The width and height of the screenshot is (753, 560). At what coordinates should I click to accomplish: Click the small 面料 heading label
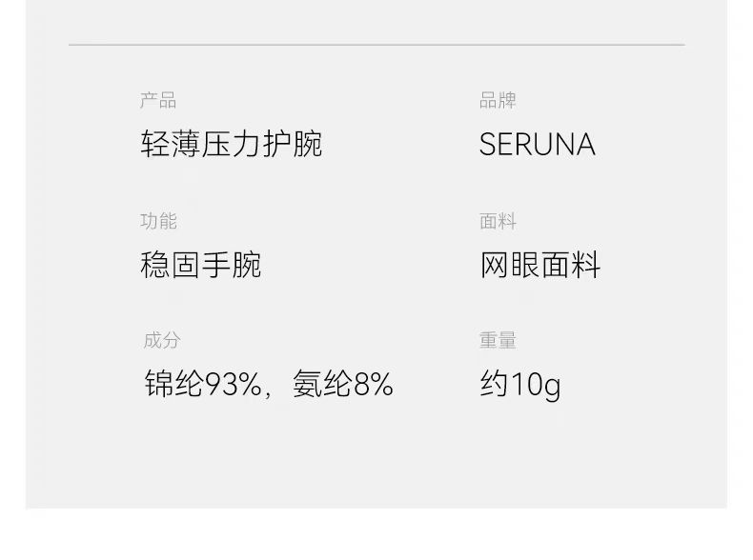[498, 222]
